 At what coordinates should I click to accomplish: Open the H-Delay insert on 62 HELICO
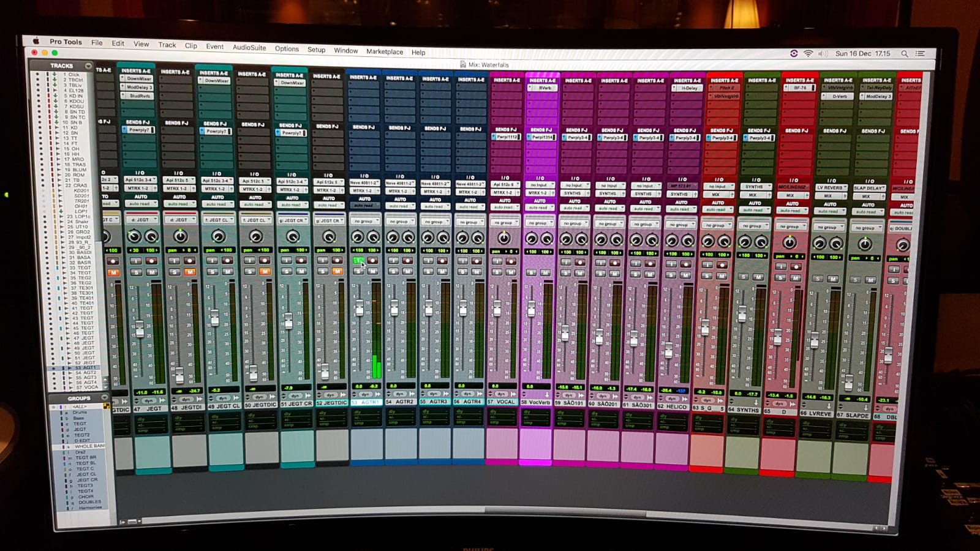pyautogui.click(x=688, y=88)
